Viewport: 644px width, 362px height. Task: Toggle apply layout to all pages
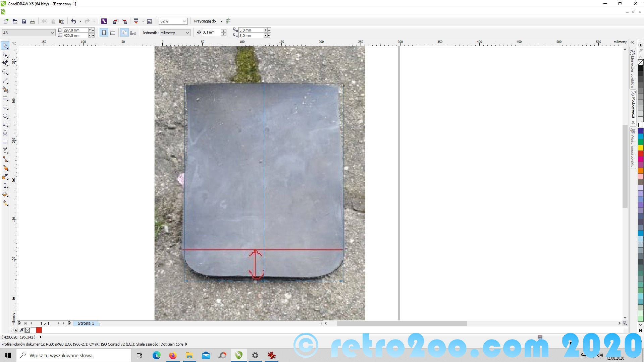point(124,33)
